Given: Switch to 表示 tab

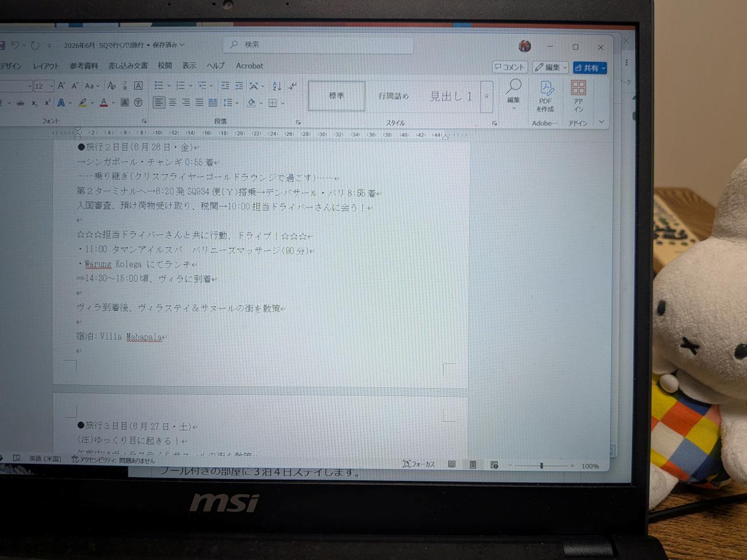Looking at the screenshot, I should [189, 66].
